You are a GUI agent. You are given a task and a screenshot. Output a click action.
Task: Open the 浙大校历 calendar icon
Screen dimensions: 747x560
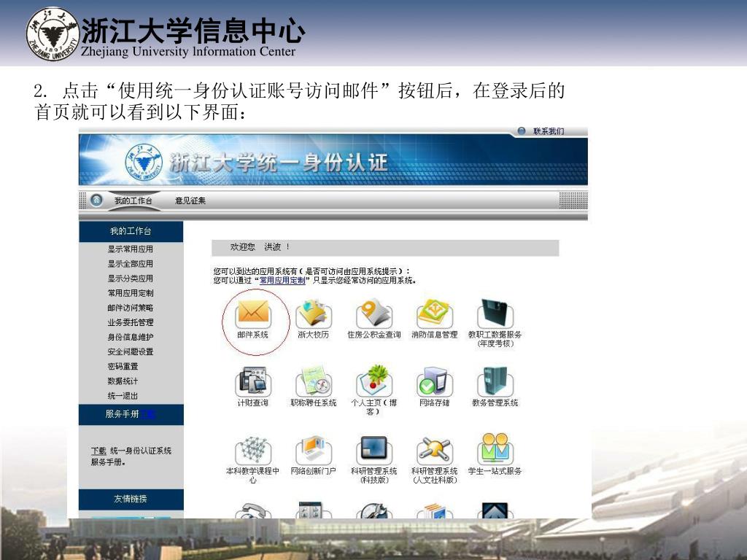313,314
